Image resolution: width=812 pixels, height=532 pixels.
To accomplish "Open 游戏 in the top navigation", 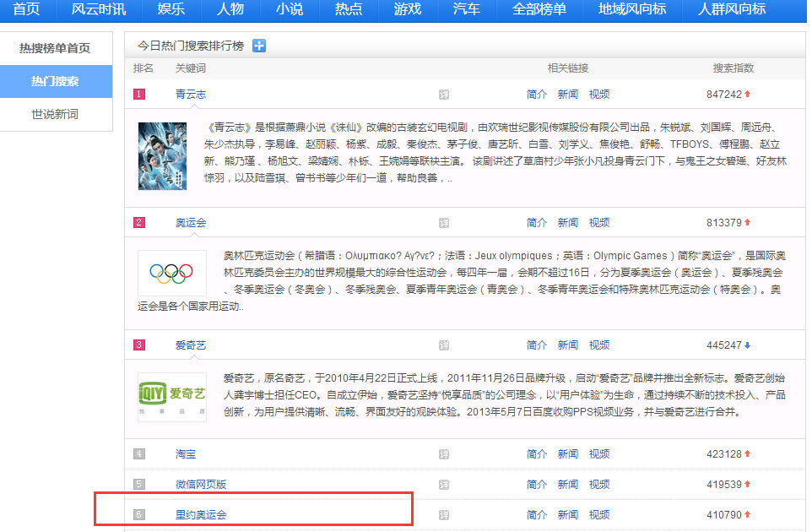I will coord(408,8).
